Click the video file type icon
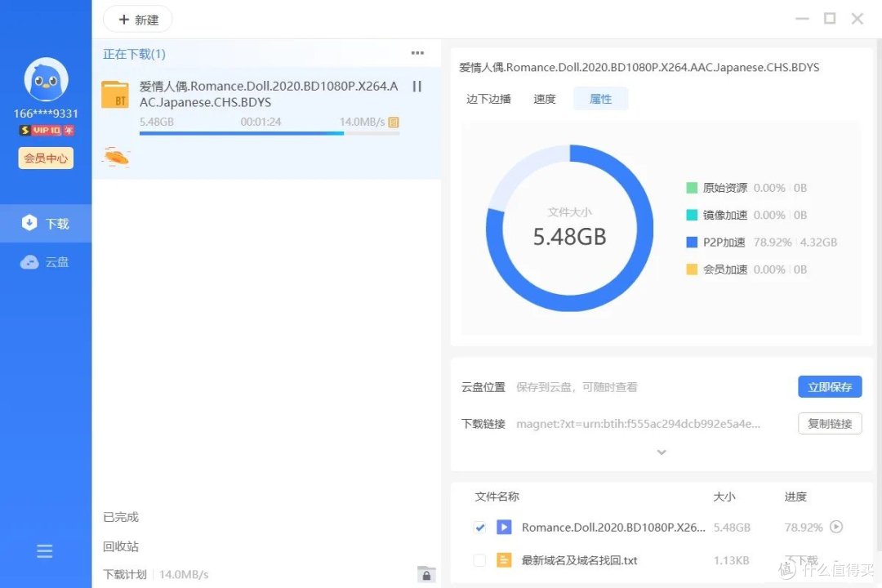882x588 pixels. click(504, 528)
